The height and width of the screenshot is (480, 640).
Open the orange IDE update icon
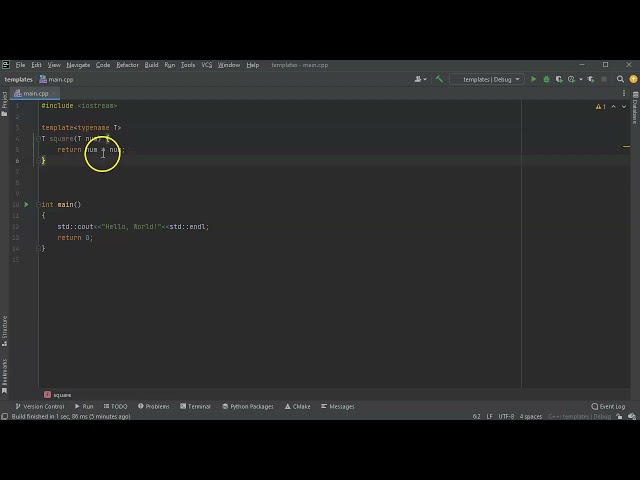tap(633, 79)
